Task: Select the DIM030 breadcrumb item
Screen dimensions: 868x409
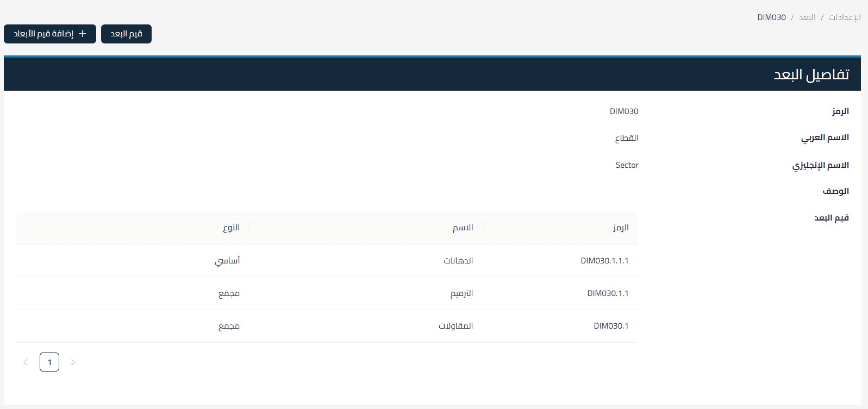Action: tap(772, 17)
